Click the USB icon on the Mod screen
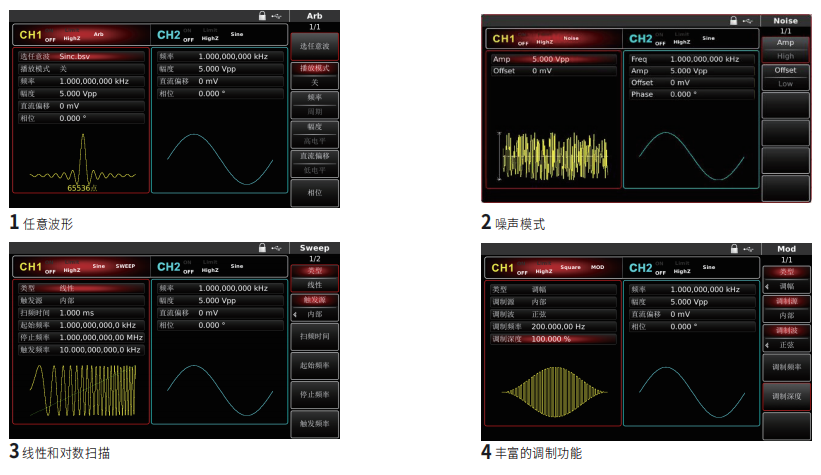821x475 pixels. click(748, 249)
